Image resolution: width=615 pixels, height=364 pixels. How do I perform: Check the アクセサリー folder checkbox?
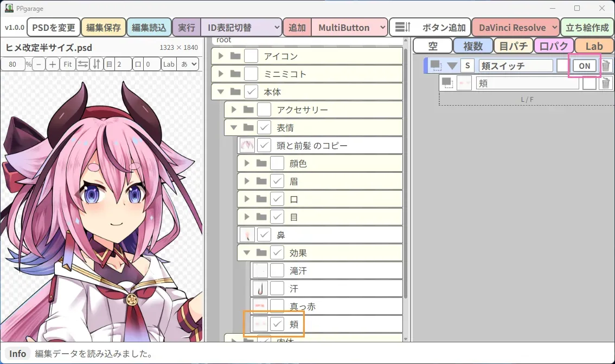(264, 110)
